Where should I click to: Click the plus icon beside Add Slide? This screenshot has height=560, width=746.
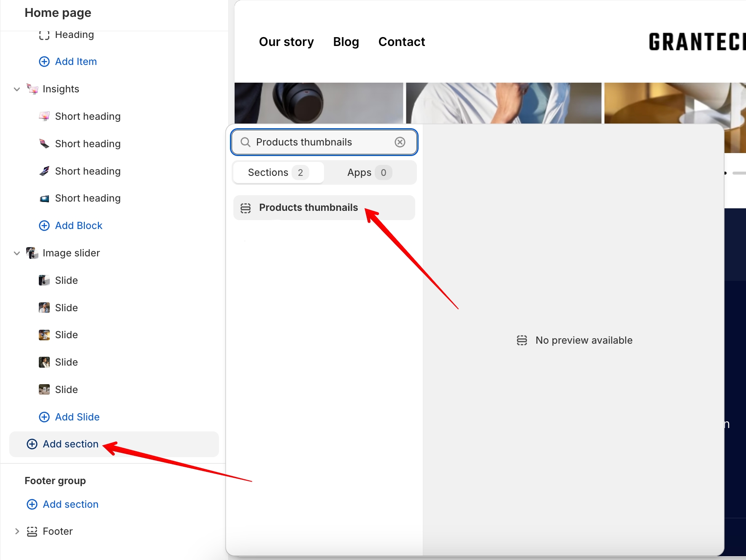[44, 417]
